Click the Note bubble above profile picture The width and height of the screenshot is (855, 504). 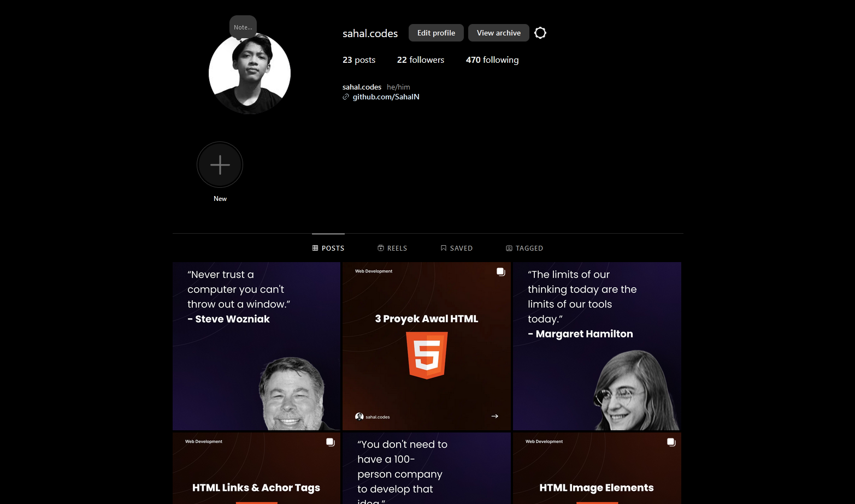(243, 27)
